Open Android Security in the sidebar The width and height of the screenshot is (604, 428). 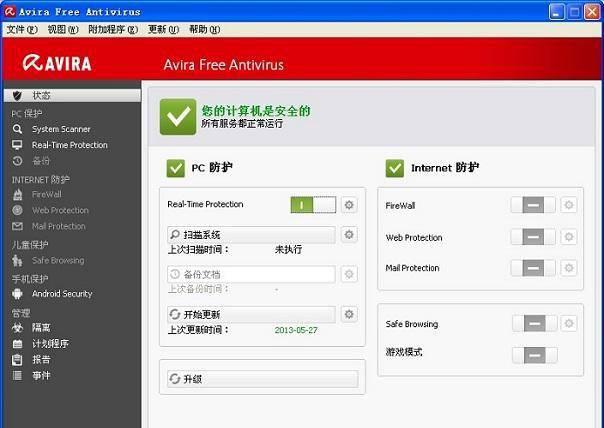coord(62,294)
